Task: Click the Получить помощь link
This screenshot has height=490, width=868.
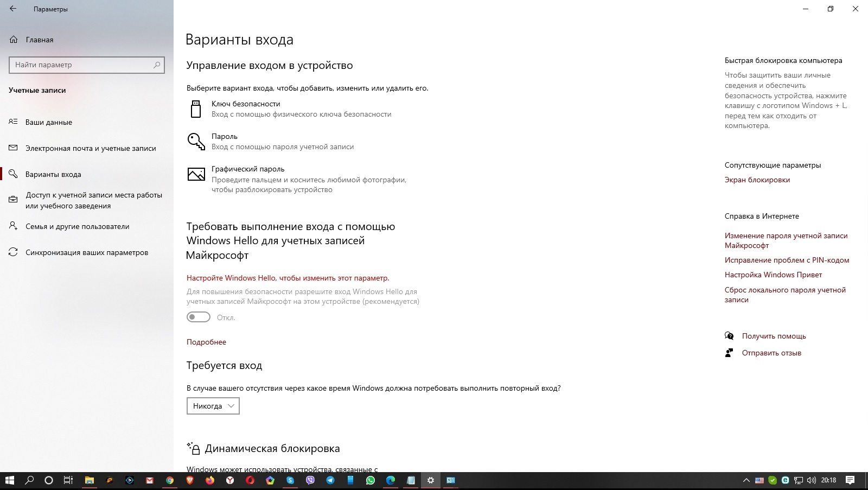Action: (774, 336)
